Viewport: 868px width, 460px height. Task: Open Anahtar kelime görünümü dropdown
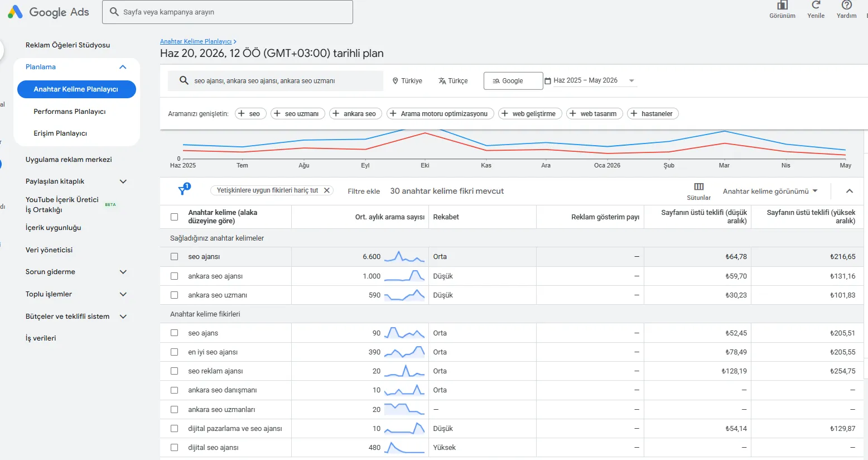[x=770, y=191]
